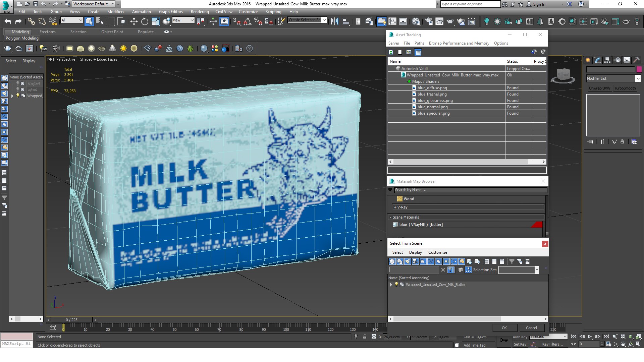Image resolution: width=644 pixels, height=362 pixels.
Task: Pick the Select and Move tool
Action: point(134,21)
